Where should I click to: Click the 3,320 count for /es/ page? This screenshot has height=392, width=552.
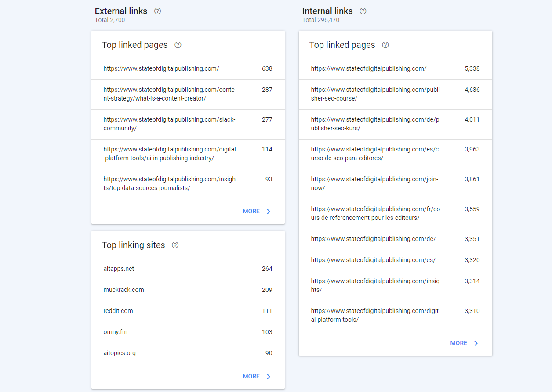tap(472, 260)
